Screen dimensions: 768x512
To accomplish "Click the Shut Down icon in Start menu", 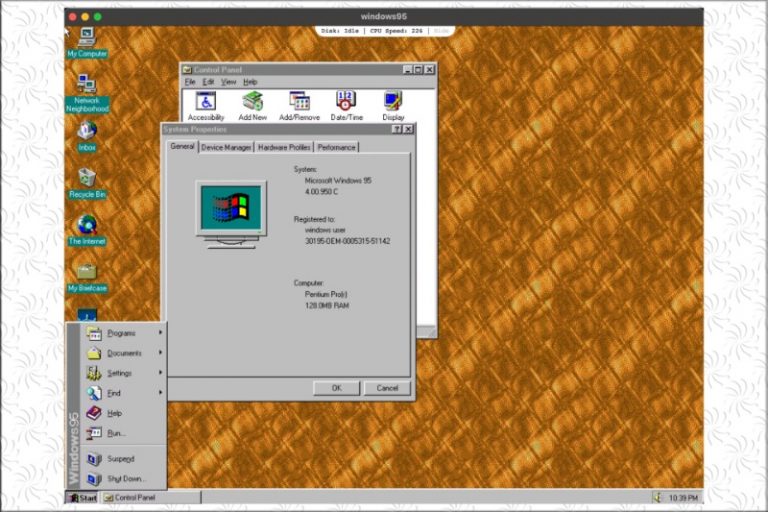I will (94, 479).
